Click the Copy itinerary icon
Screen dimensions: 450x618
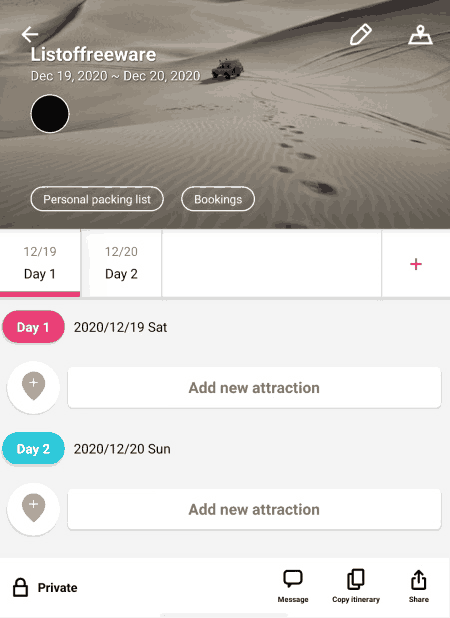click(x=356, y=586)
